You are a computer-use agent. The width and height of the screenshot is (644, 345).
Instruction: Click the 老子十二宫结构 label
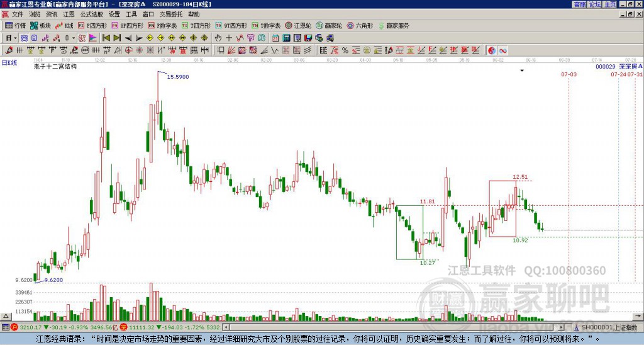55,66
